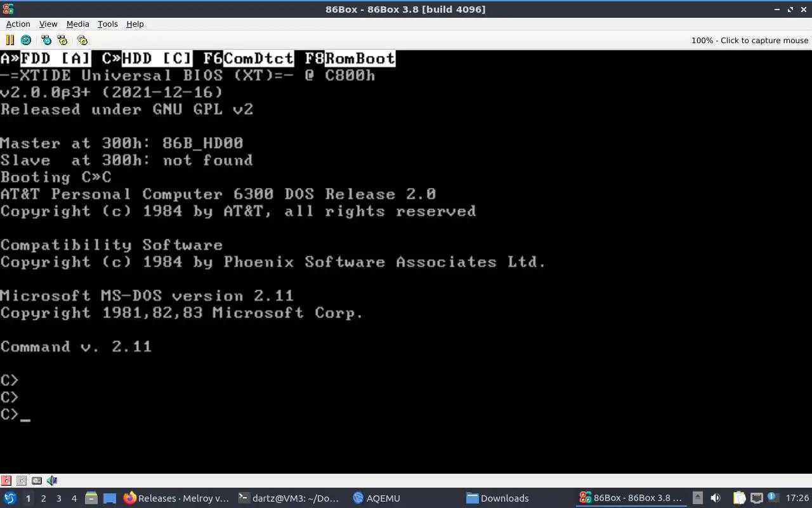Click the 'HDD [C]' boot option text

(157, 58)
